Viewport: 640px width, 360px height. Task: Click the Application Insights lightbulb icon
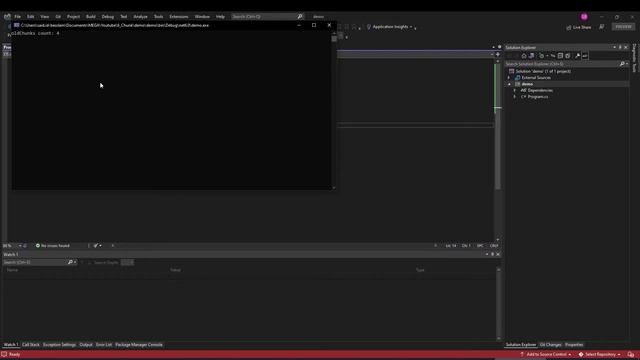(369, 27)
